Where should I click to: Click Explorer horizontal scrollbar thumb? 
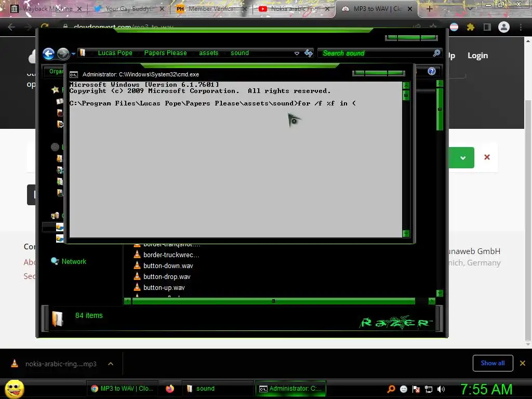click(273, 301)
